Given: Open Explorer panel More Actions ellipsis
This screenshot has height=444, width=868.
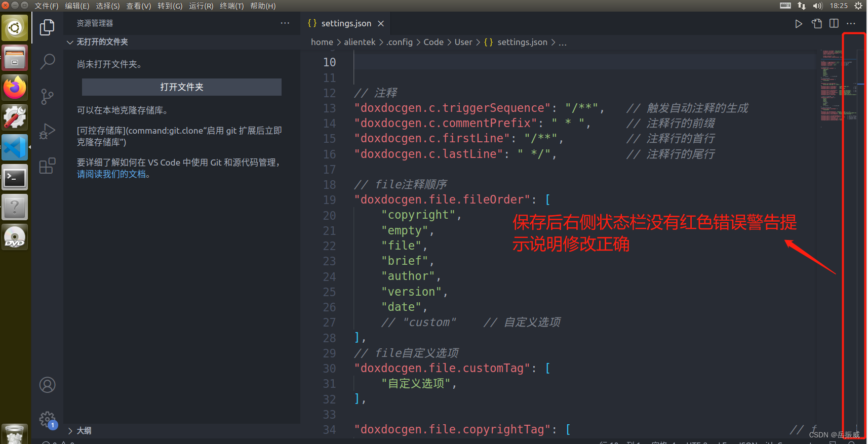Looking at the screenshot, I should [x=285, y=23].
